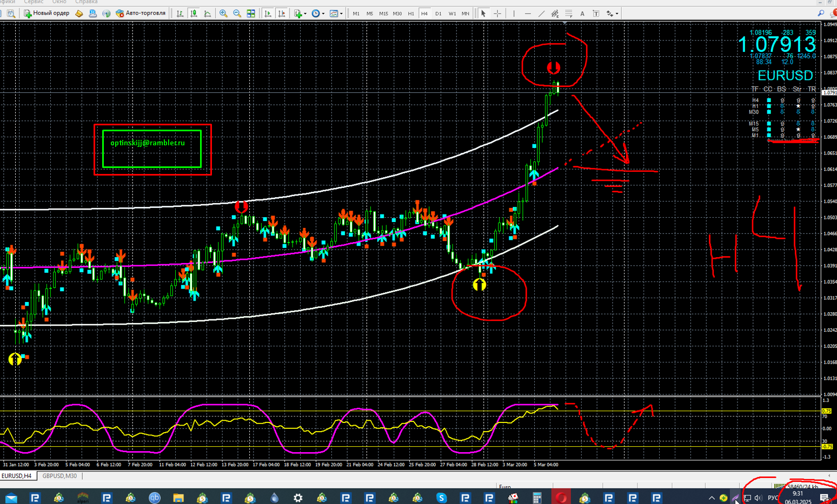The height and width of the screenshot is (504, 837).
Task: Switch timeframe to W1
Action: [x=452, y=14]
